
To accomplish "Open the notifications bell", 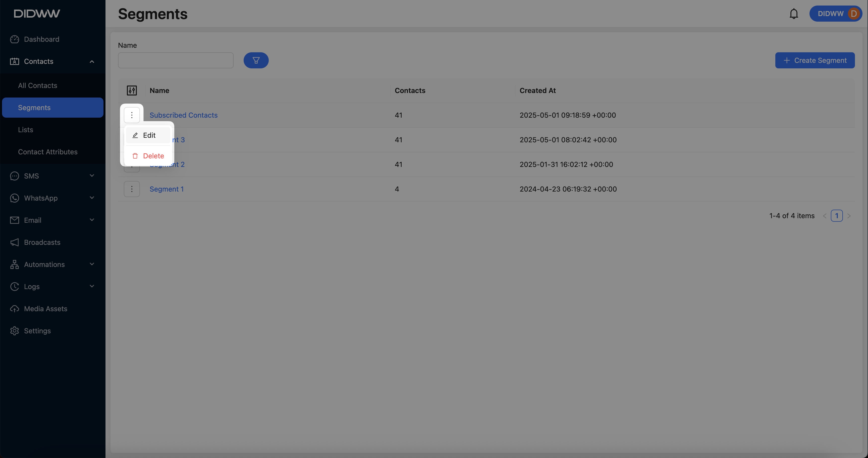I will (794, 14).
